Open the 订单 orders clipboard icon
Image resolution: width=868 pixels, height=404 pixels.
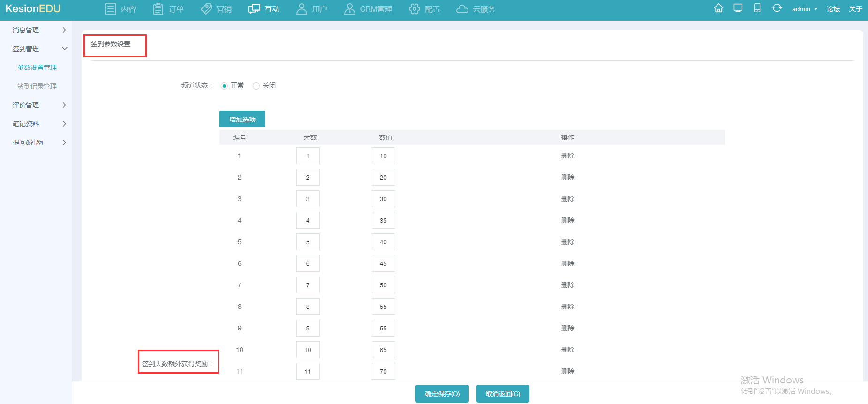click(x=159, y=9)
